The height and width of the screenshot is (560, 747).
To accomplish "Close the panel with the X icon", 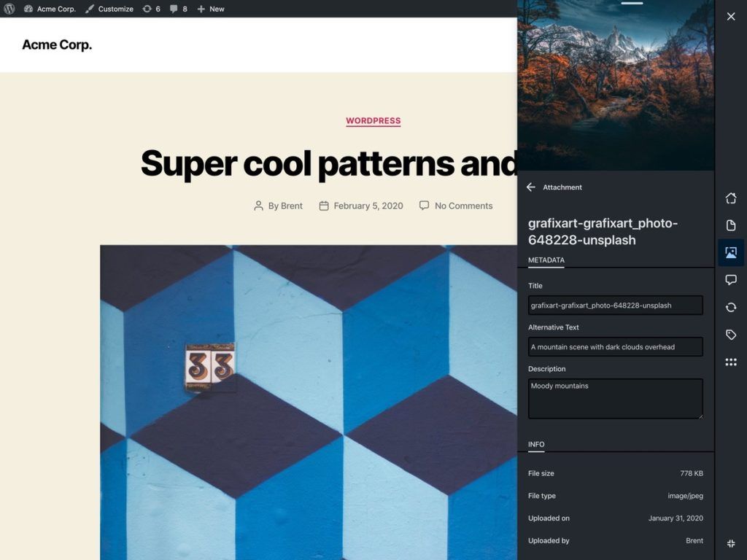I will 730,16.
